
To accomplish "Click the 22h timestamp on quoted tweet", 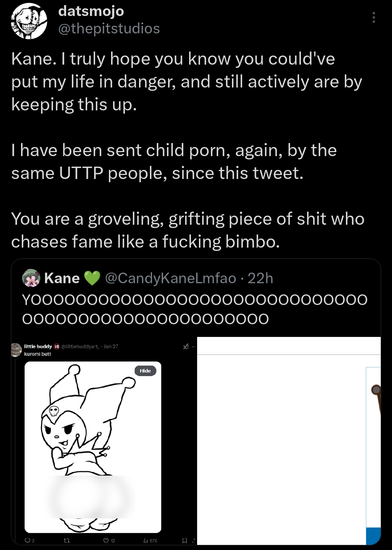I will click(x=260, y=278).
